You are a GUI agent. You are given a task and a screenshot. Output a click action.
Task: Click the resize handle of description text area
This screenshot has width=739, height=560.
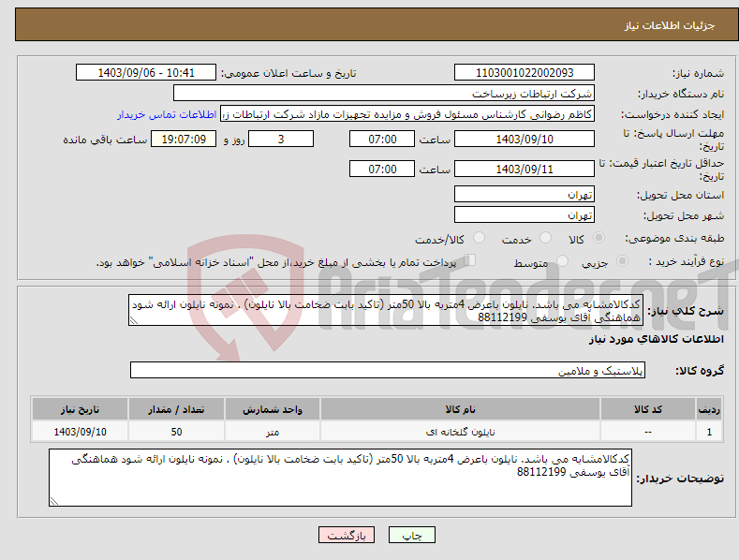coord(133,321)
